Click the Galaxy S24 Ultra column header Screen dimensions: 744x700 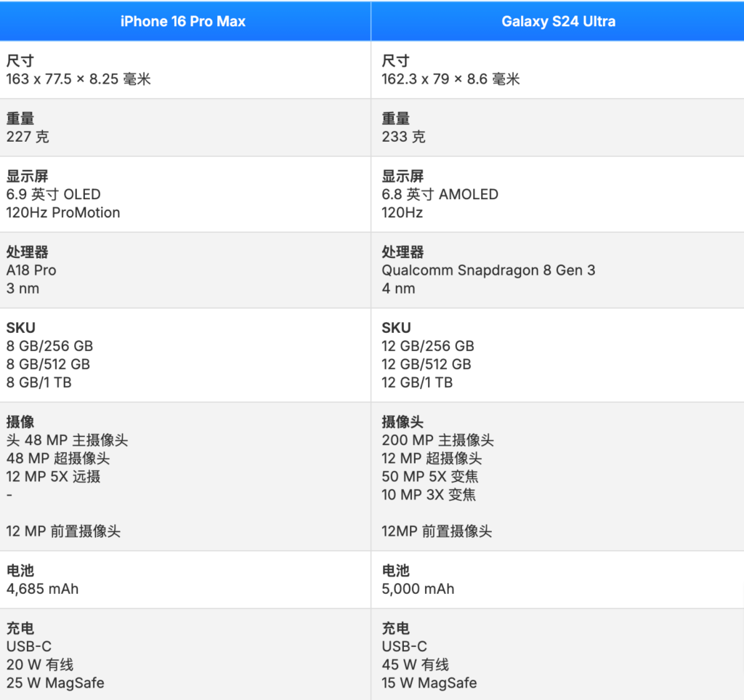point(558,22)
